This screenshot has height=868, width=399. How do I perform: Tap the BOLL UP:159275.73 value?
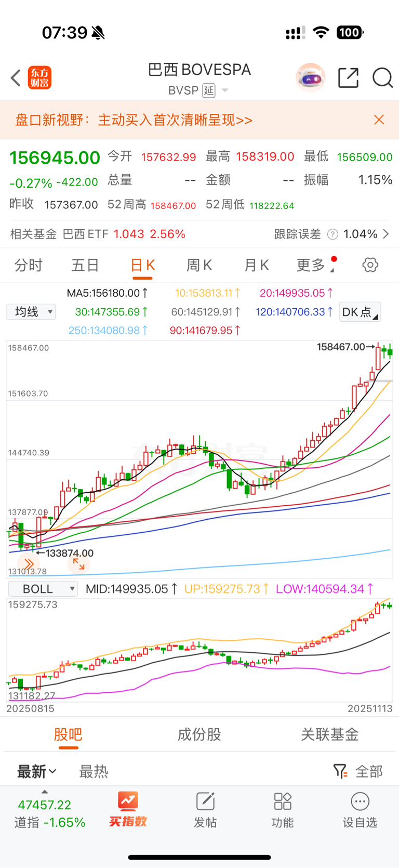[227, 589]
